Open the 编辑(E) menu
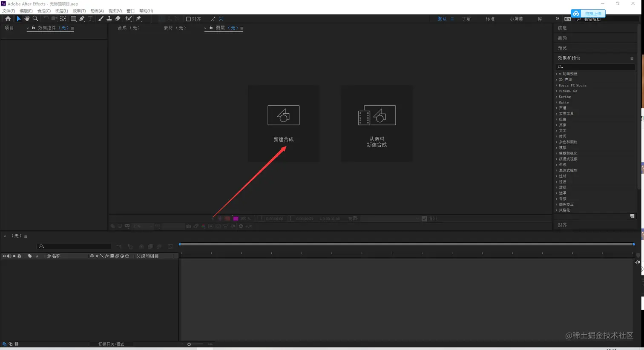 (x=26, y=11)
